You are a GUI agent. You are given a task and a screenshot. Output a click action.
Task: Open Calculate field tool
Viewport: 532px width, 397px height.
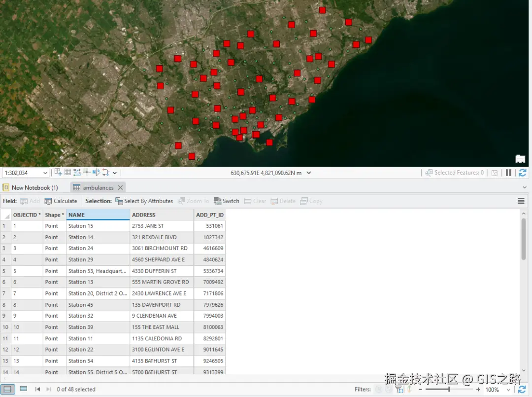coord(61,201)
